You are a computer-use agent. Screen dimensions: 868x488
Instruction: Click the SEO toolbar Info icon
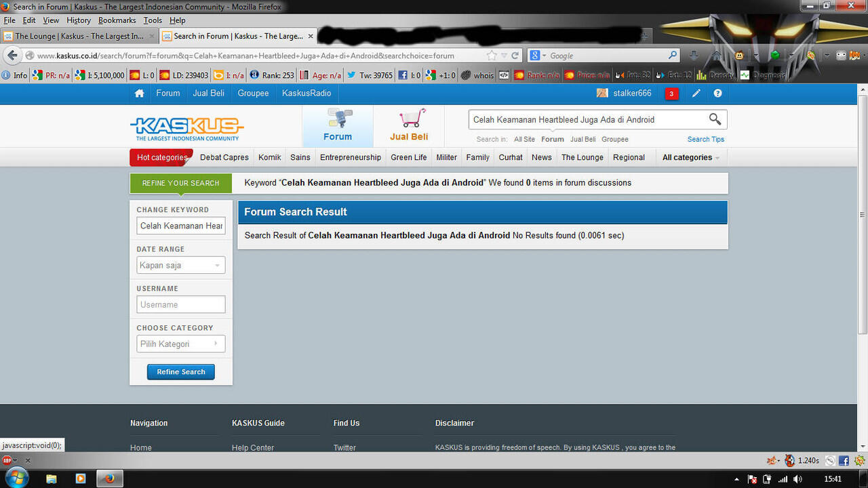15,75
